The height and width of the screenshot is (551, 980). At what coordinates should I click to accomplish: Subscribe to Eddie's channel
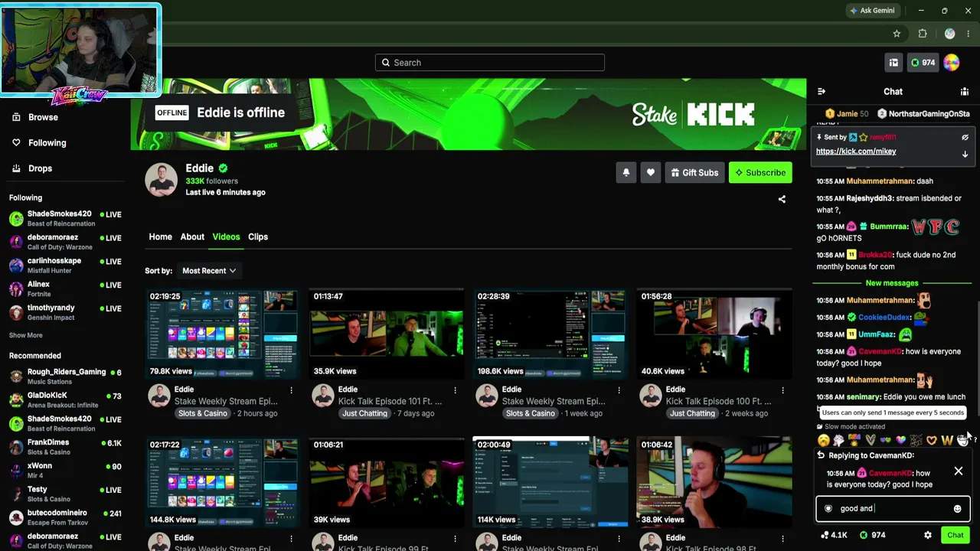point(760,173)
